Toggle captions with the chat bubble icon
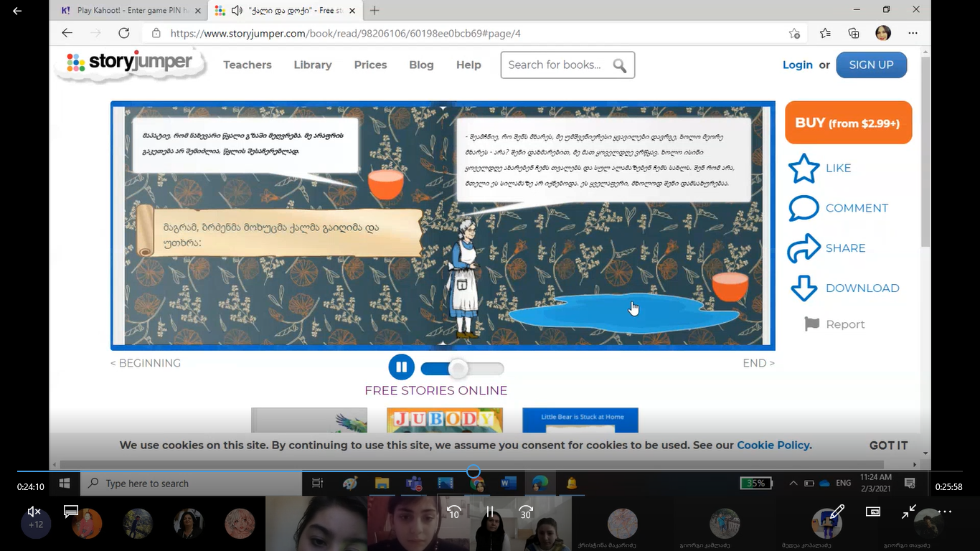 [x=71, y=512]
